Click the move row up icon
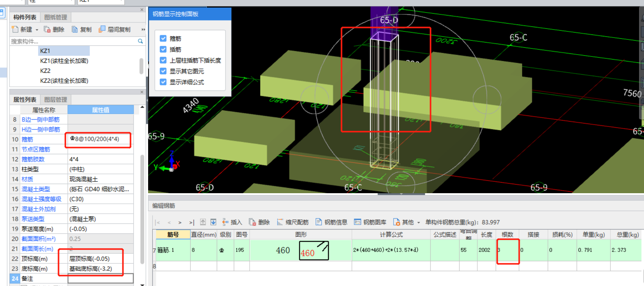Image resolution: width=644 pixels, height=286 pixels. click(203, 222)
